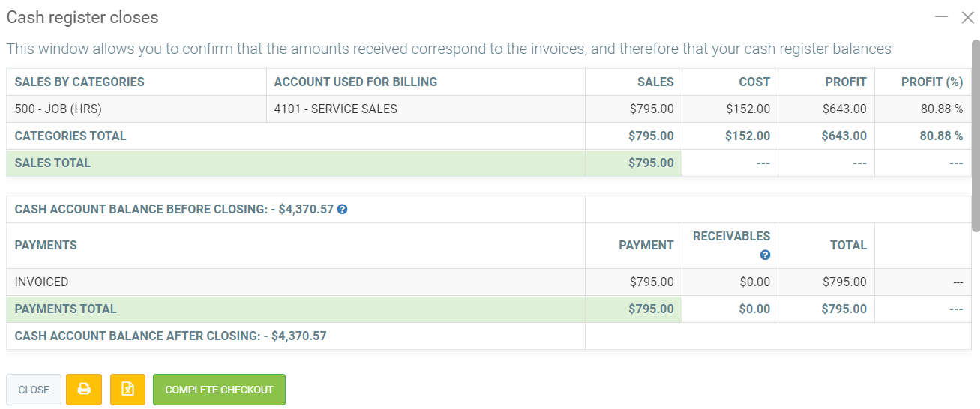Viewport: 980px width, 409px height.
Task: Click the Payments Total row label
Action: (66, 309)
